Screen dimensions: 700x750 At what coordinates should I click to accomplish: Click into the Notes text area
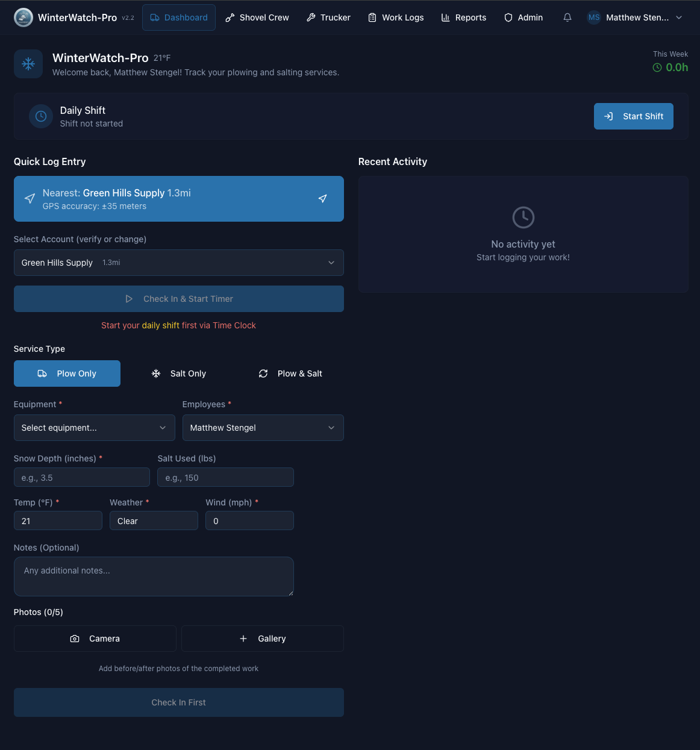pyautogui.click(x=154, y=577)
